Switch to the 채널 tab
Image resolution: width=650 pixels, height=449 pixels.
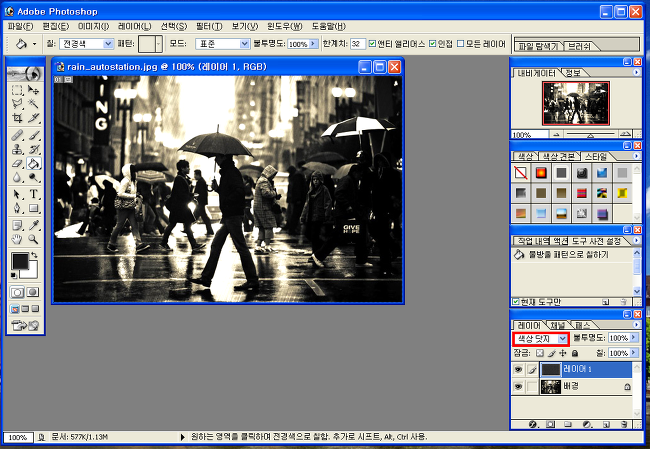[558, 325]
